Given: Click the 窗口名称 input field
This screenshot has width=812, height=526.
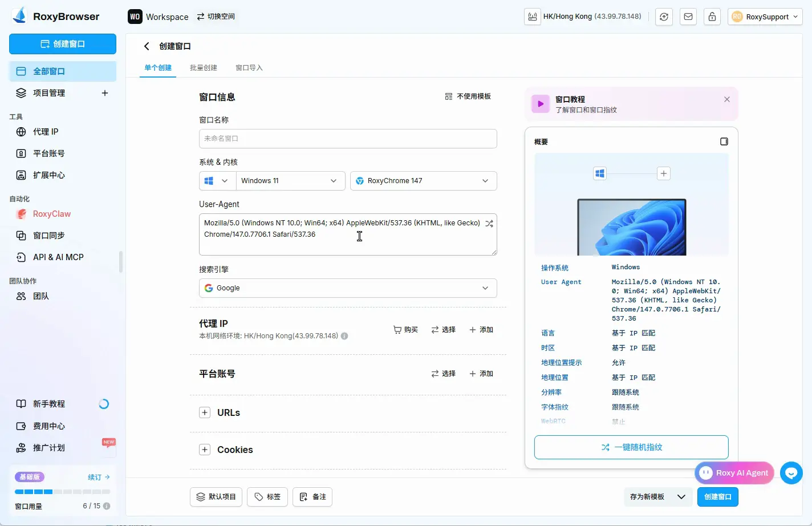Looking at the screenshot, I should 348,139.
